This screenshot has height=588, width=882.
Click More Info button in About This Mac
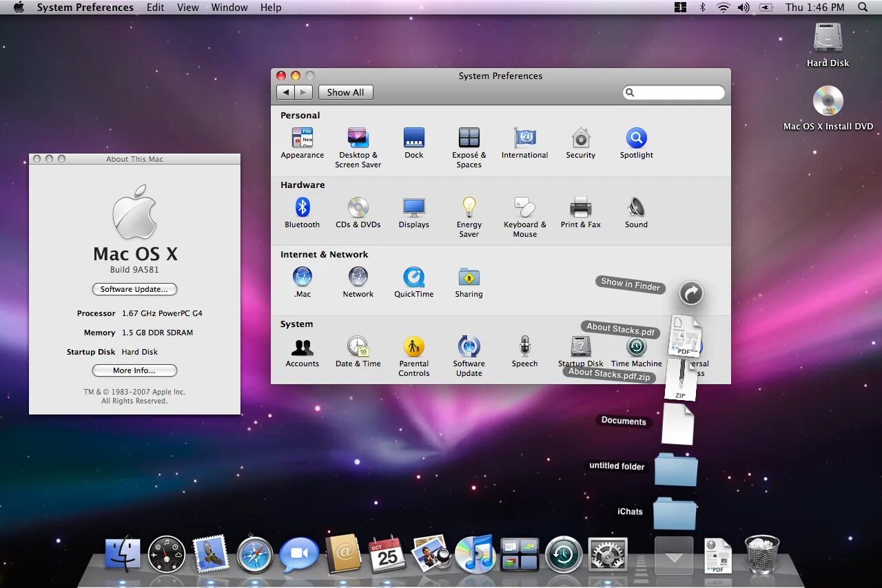[134, 370]
